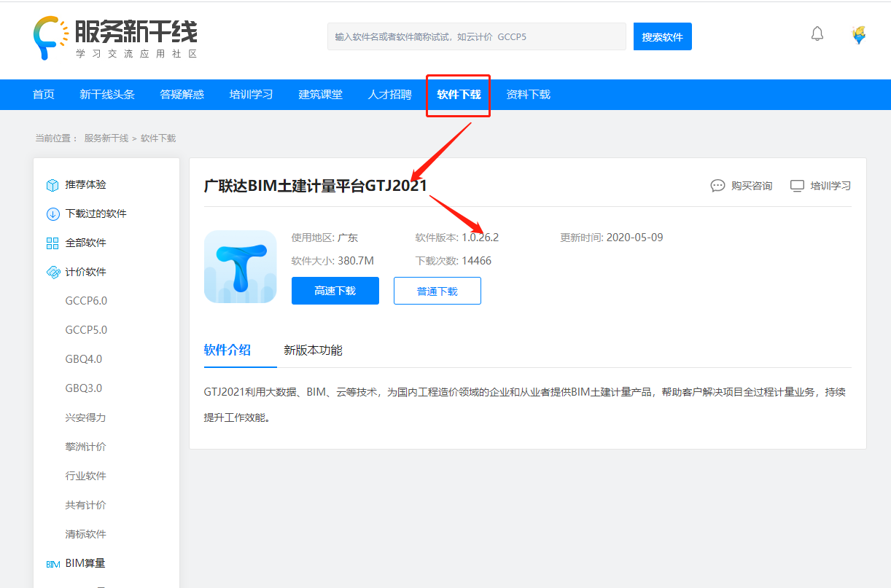The height and width of the screenshot is (588, 891).
Task: Start 普通下载 normal download
Action: coord(437,291)
